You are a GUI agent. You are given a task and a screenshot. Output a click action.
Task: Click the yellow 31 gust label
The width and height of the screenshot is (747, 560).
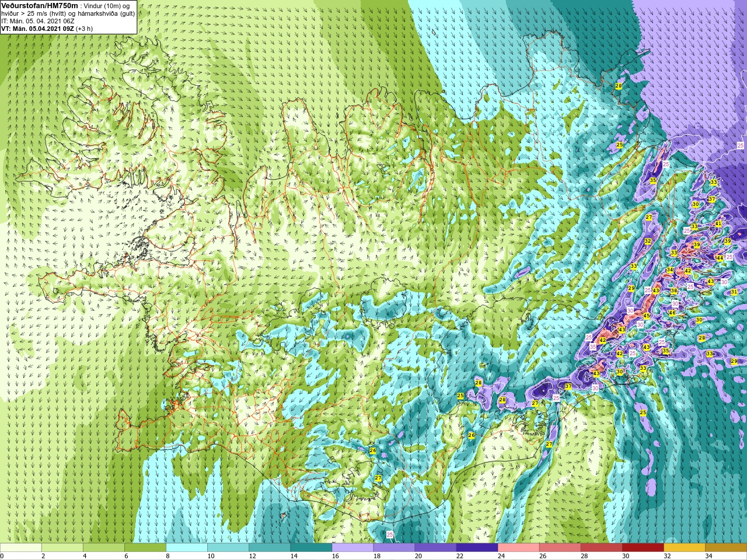pos(734,292)
